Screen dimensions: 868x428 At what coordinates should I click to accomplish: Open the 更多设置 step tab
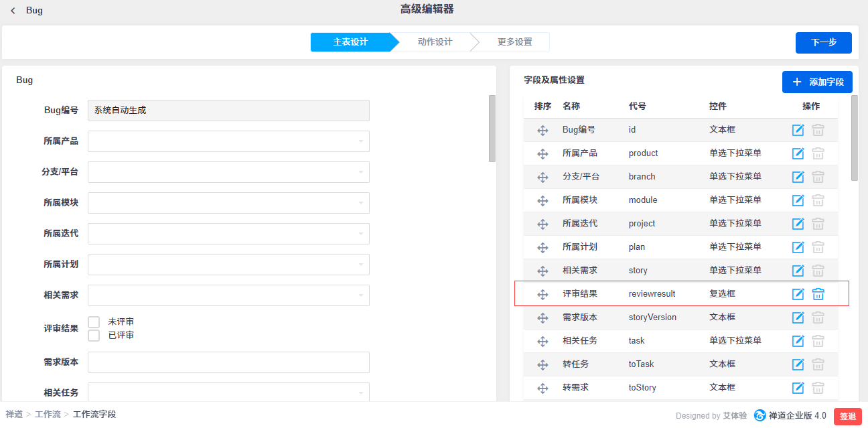click(514, 42)
